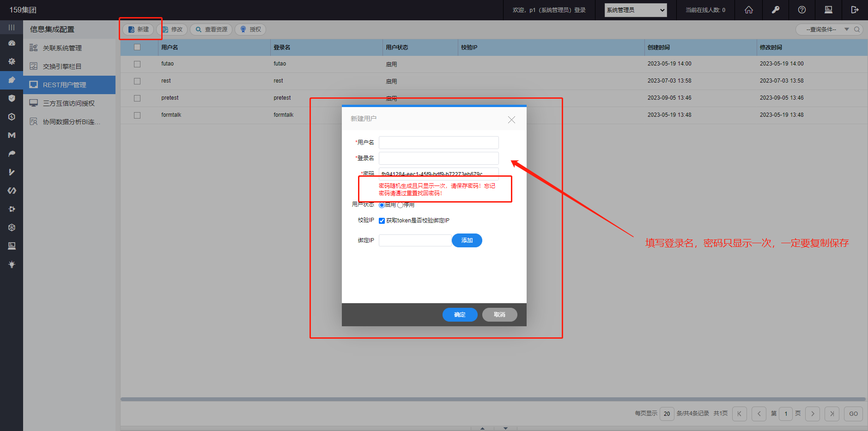Toggle the select-all checkbox in the table header
Screen dimensions: 868x431
point(137,47)
